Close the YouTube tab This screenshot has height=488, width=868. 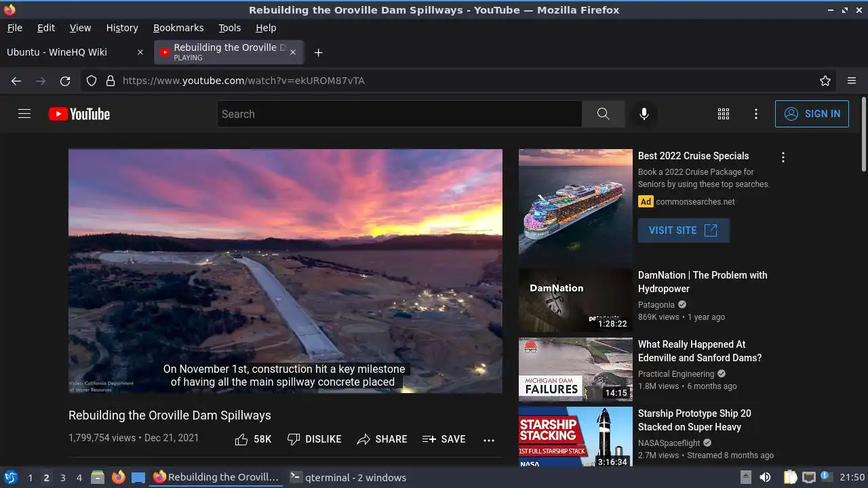tap(293, 52)
